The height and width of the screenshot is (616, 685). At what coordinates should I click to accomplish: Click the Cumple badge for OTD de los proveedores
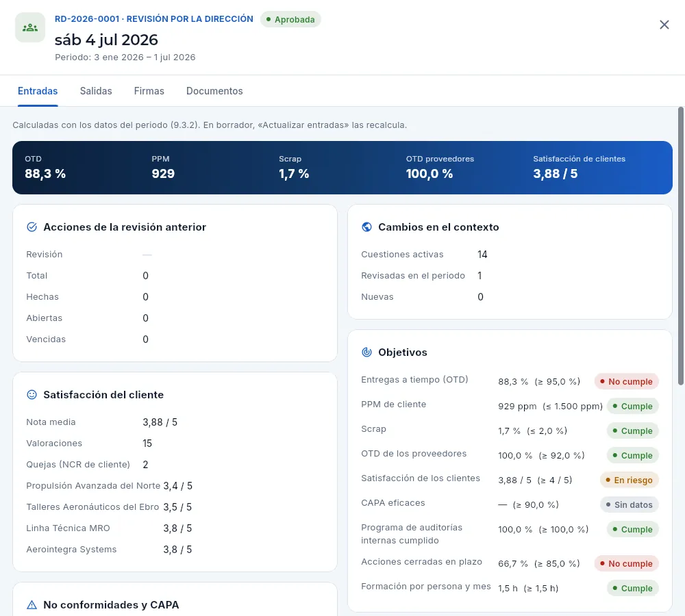click(x=632, y=456)
